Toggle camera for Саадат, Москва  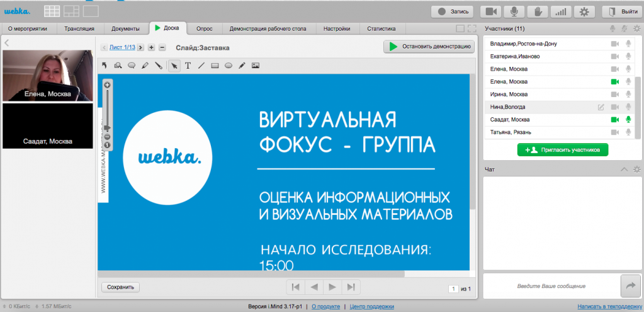pos(615,120)
